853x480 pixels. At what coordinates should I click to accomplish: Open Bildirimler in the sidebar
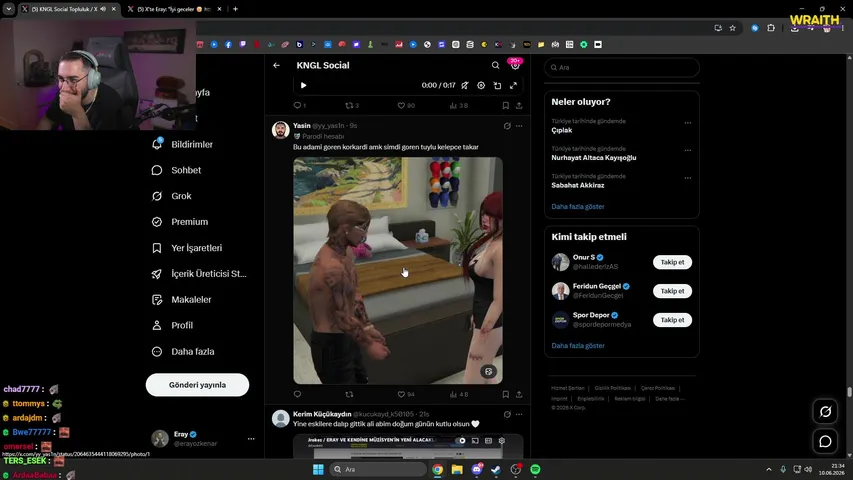point(182,144)
